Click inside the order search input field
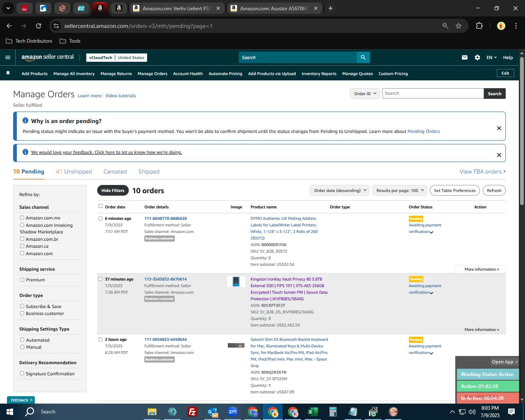This screenshot has width=525, height=420. 433,94
